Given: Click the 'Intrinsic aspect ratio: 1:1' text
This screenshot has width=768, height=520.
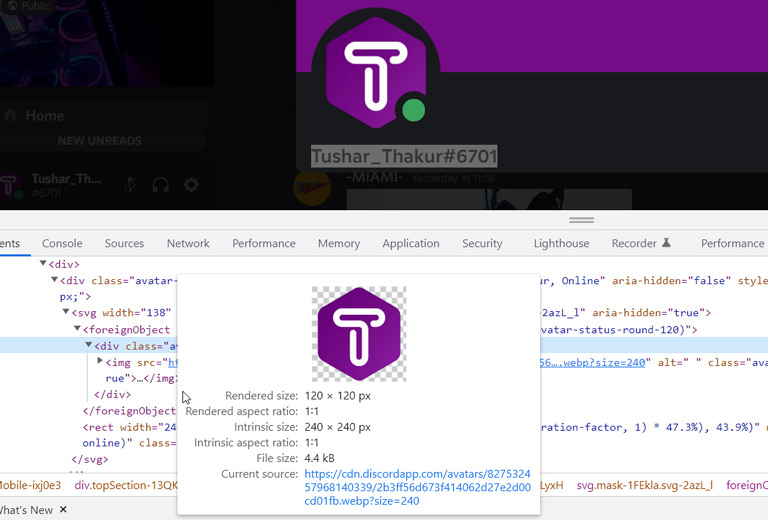Looking at the screenshot, I should click(256, 443).
